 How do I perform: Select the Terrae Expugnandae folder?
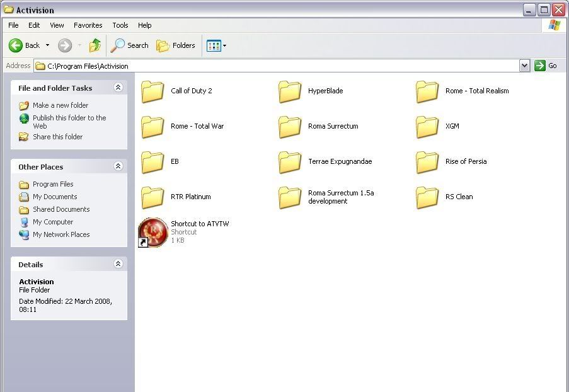tap(290, 162)
